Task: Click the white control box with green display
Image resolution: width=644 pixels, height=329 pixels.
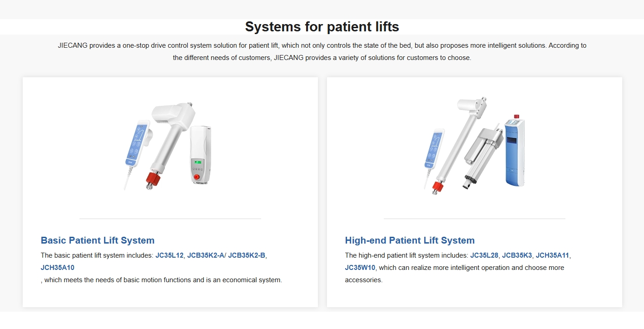Action: click(201, 155)
